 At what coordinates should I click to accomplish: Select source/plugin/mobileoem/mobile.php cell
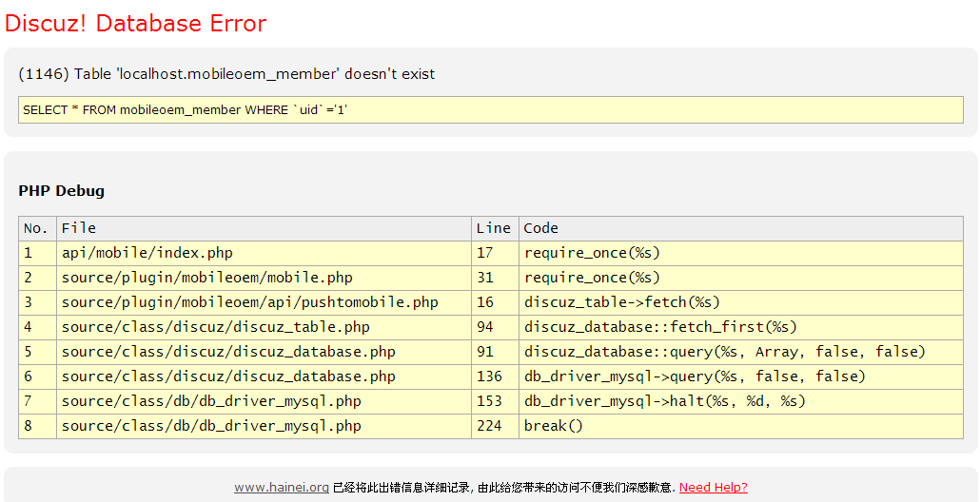tap(264, 278)
